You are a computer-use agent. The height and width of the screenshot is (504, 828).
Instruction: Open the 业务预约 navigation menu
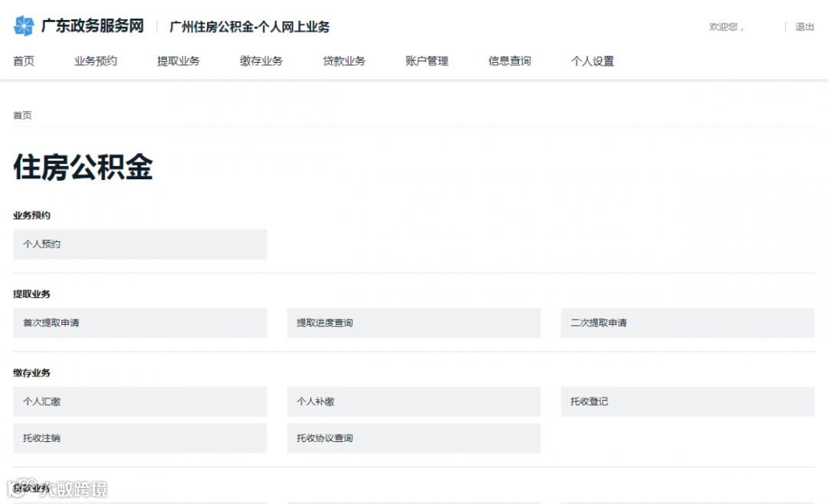tap(96, 61)
